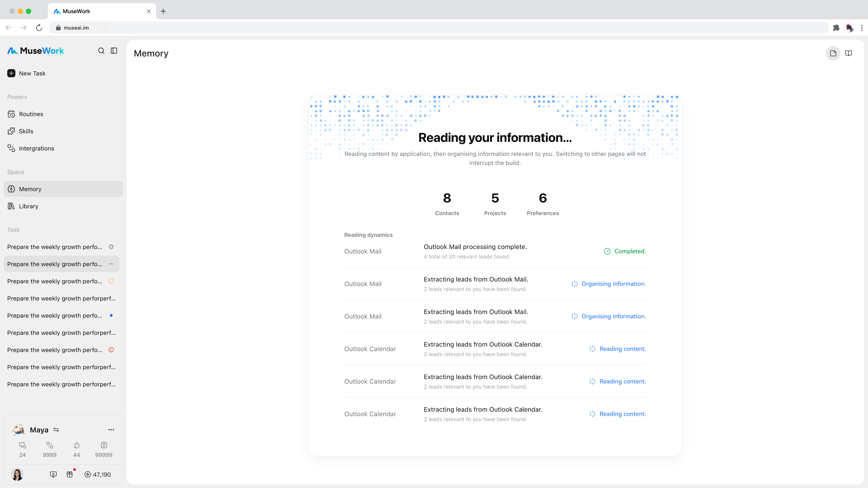Click the loading spinner icon on the first task
The width and height of the screenshot is (868, 488).
coord(111,247)
